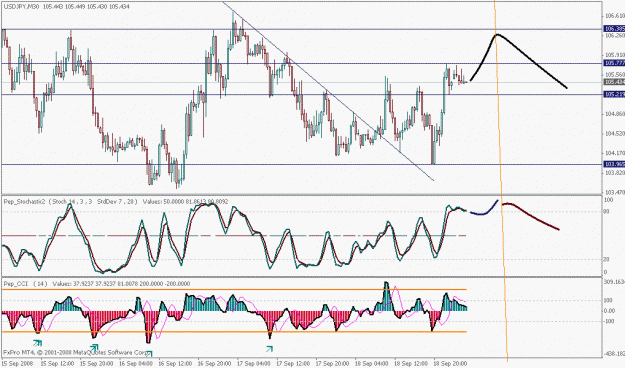Click the current price label 105.434
The image size is (625, 368).
614,82
